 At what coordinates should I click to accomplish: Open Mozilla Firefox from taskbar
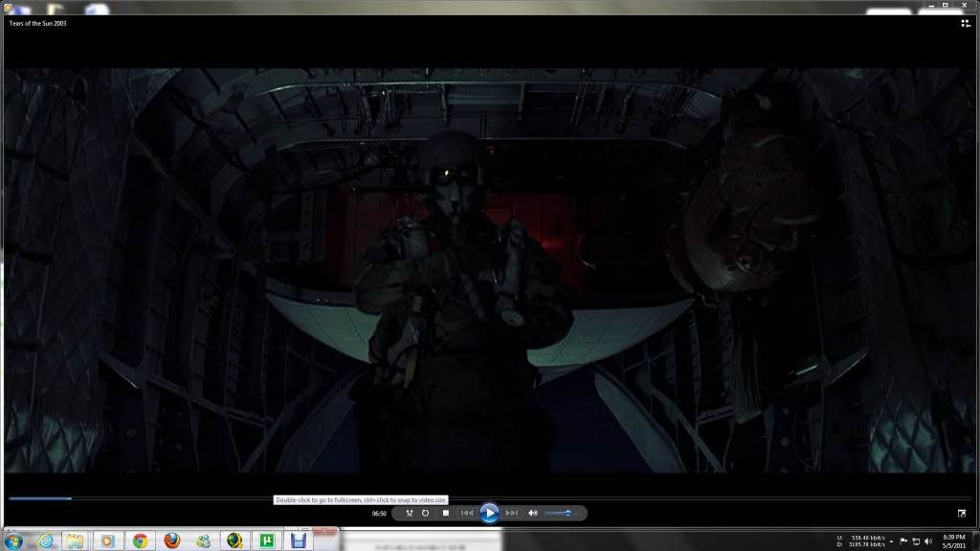(171, 540)
